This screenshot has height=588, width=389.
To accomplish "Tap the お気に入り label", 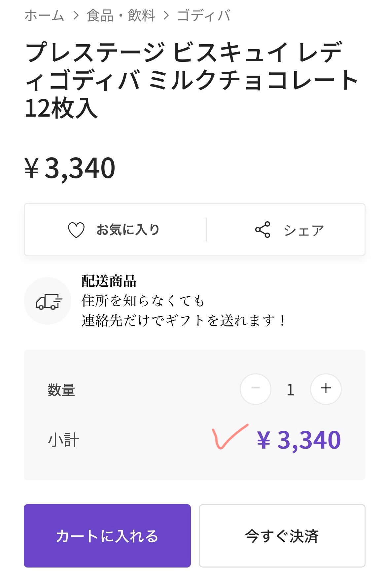I will pos(128,230).
